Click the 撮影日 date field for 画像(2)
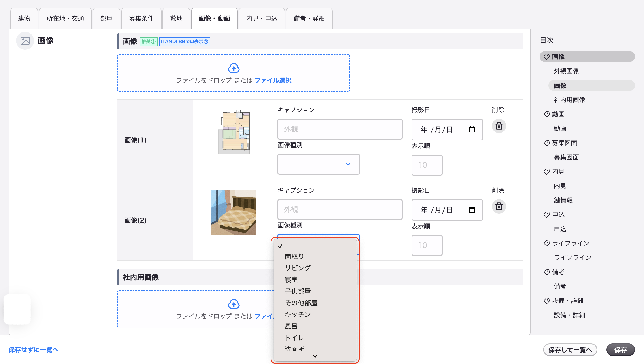Image resolution: width=644 pixels, height=364 pixels. [x=447, y=210]
